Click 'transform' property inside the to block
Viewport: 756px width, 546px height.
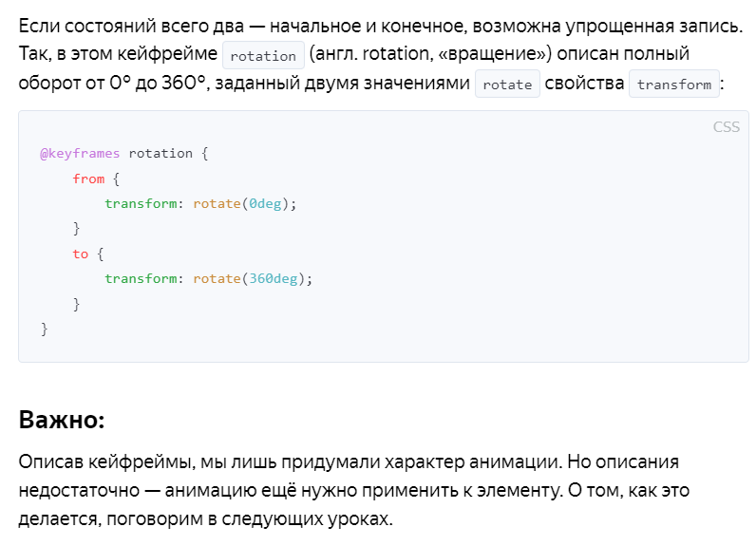[141, 278]
